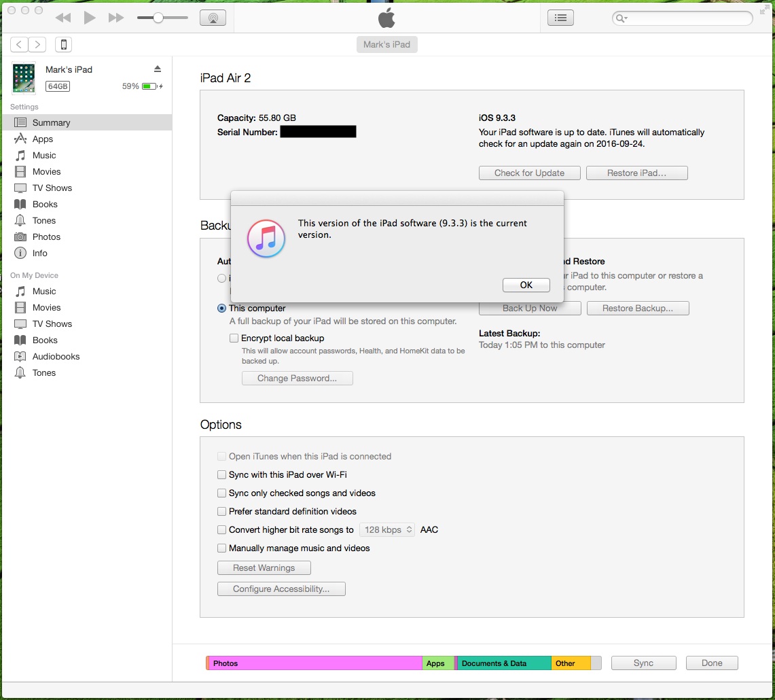Click OK in the dialog
Image resolution: width=775 pixels, height=700 pixels.
click(x=526, y=285)
